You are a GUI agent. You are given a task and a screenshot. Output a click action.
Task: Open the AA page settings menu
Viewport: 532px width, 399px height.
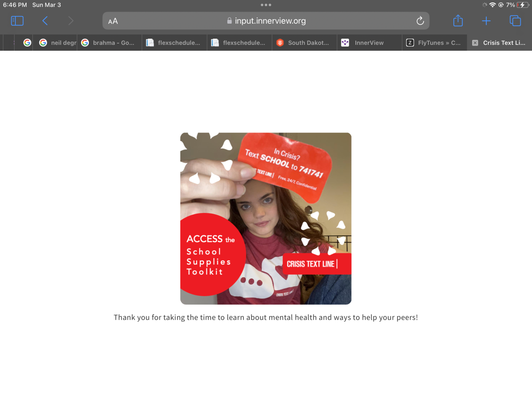113,21
